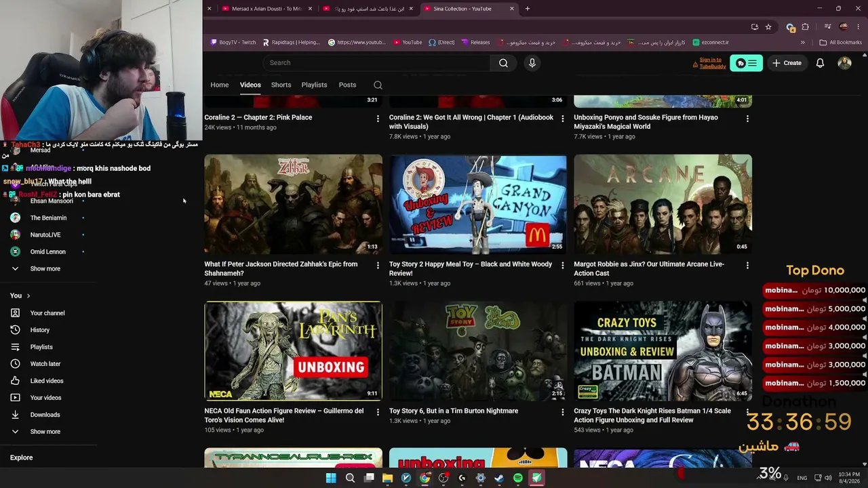The image size is (868, 488).
Task: Open the Releases bookmark
Action: tap(475, 42)
